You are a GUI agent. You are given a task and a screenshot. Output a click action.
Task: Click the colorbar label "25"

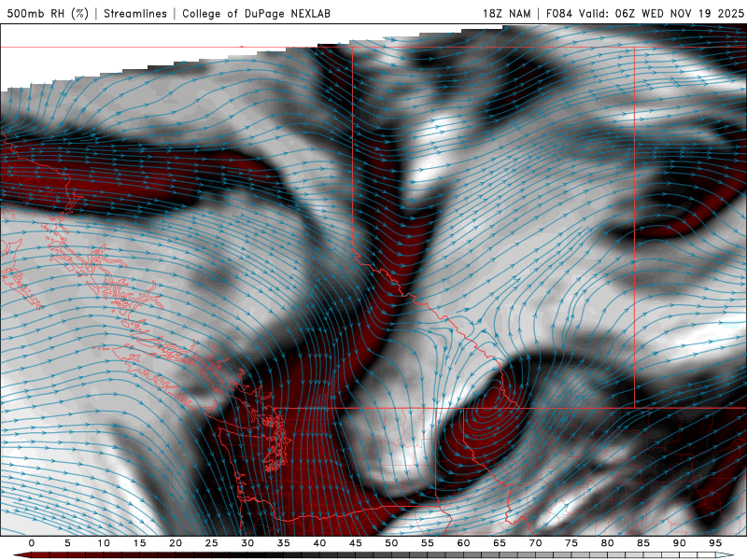(212, 543)
